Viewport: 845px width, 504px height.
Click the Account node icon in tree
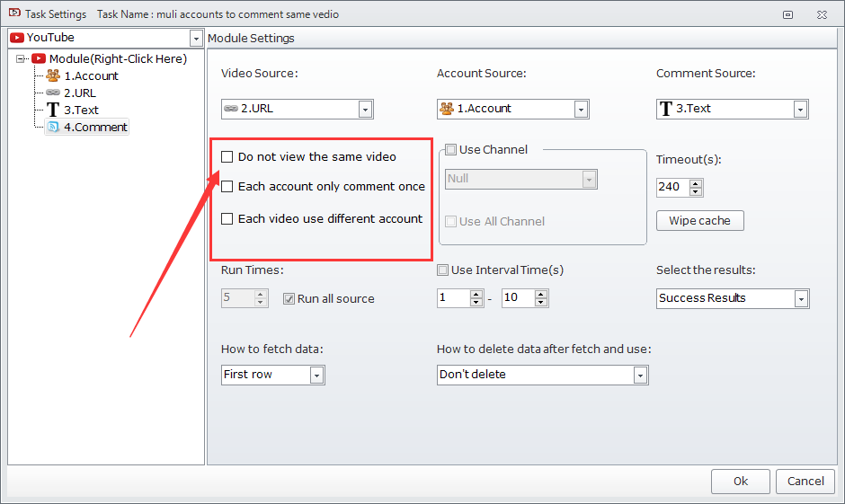point(53,76)
